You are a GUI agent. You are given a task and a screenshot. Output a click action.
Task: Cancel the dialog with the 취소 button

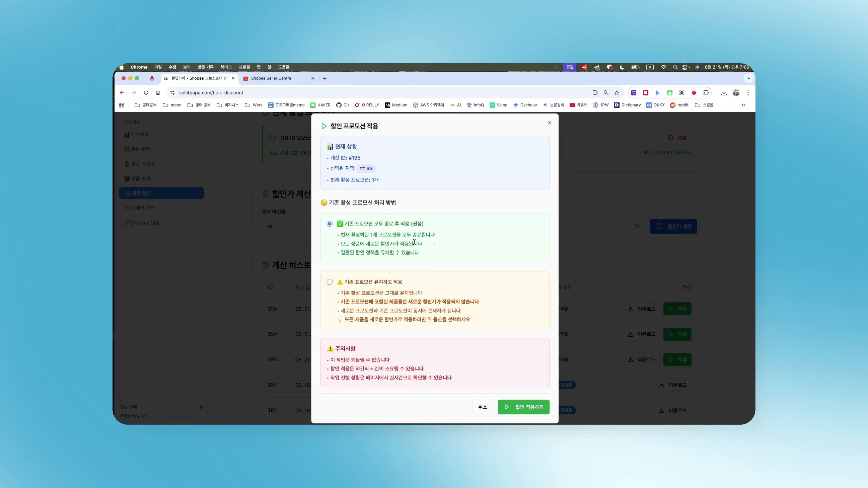pos(483,407)
